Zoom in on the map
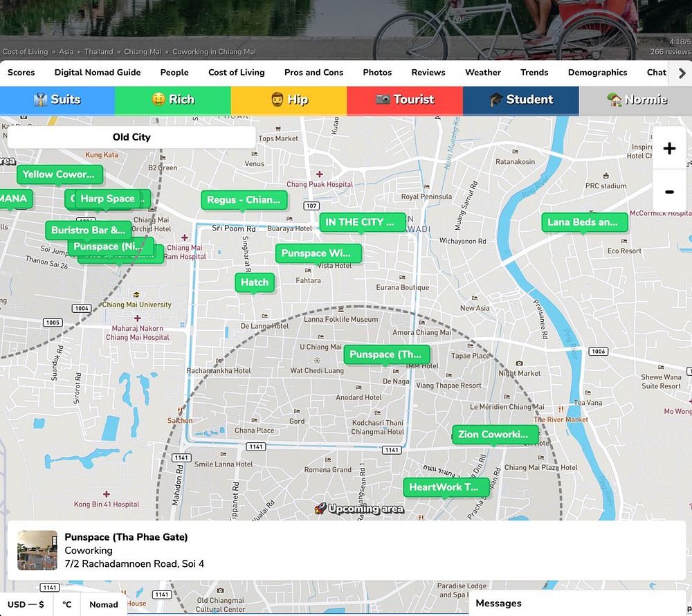The width and height of the screenshot is (692, 616). pos(669,148)
